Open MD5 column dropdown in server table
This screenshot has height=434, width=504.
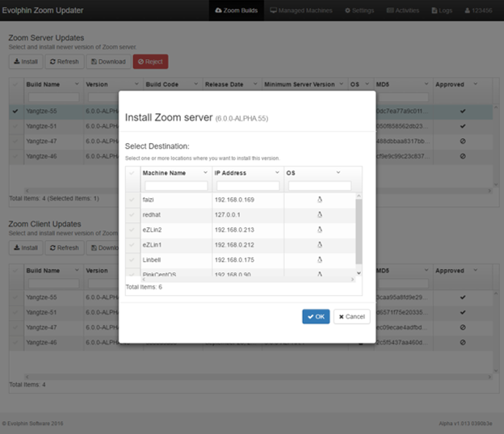426,84
